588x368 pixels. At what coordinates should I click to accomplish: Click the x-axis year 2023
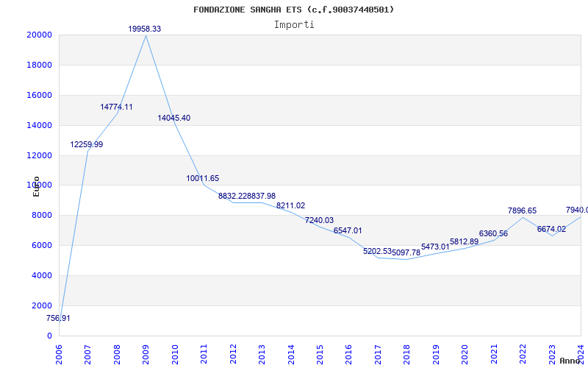(x=552, y=355)
